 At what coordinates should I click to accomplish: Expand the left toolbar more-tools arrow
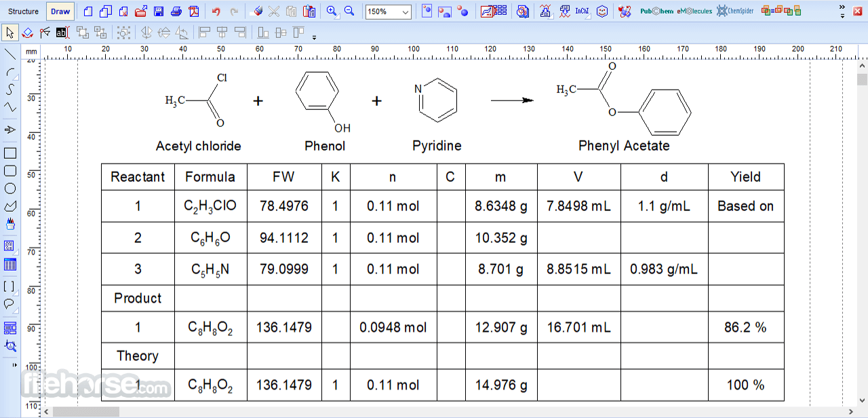(x=14, y=365)
